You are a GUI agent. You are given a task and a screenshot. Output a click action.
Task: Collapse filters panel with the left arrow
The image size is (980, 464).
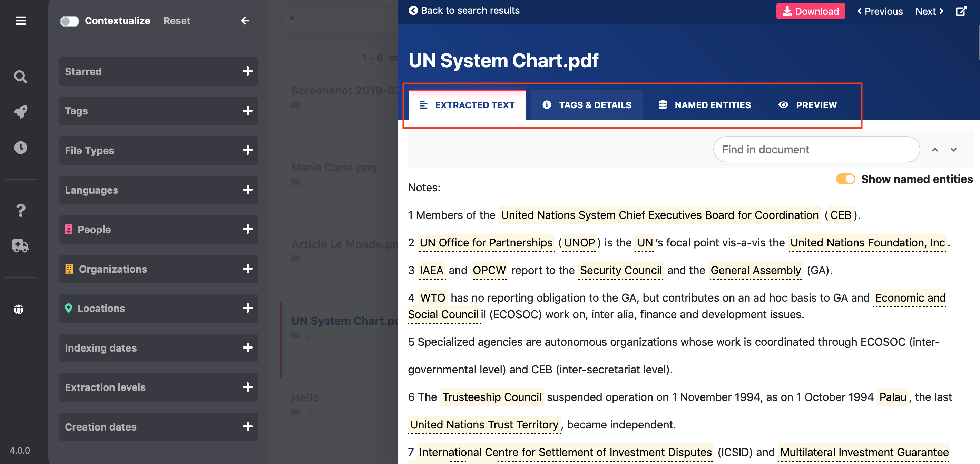245,21
